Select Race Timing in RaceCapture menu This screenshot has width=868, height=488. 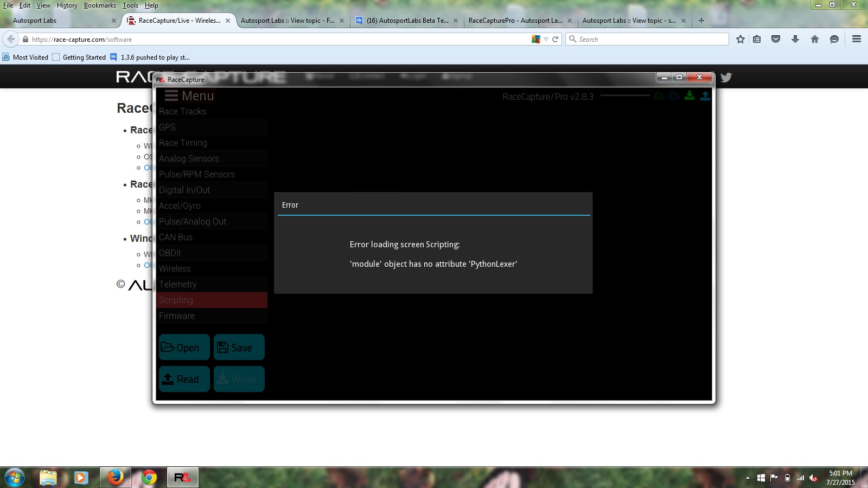[212, 143]
